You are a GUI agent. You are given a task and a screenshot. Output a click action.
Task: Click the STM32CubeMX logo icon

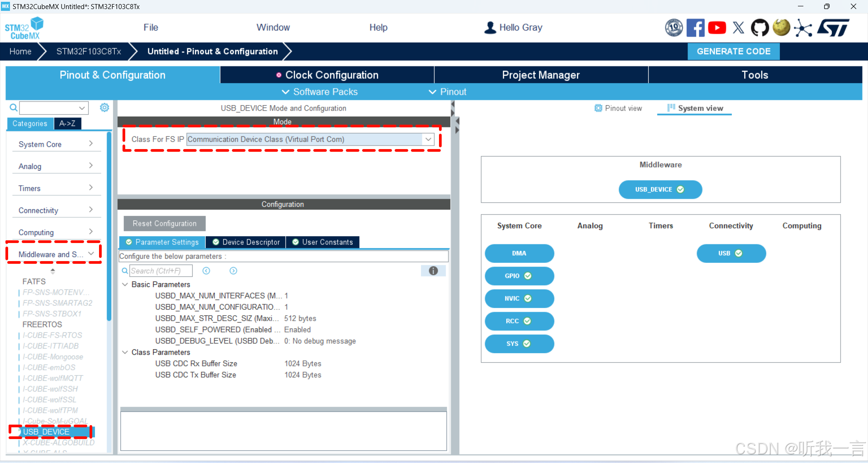pyautogui.click(x=24, y=28)
